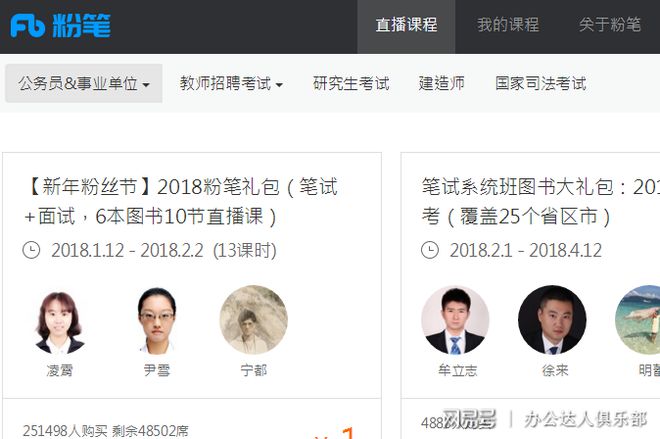Expand the 公务员&事业单位 dropdown

84,83
